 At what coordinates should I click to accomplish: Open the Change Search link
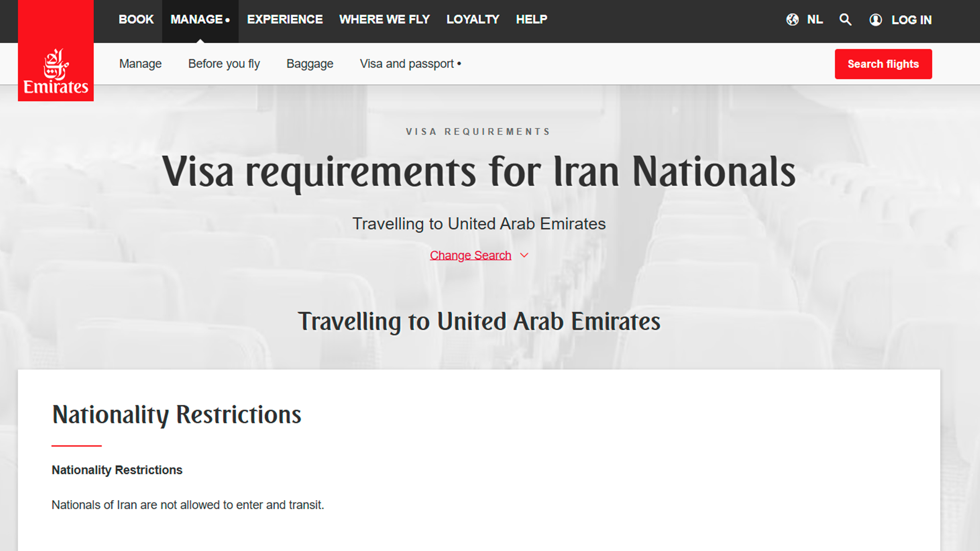tap(470, 255)
